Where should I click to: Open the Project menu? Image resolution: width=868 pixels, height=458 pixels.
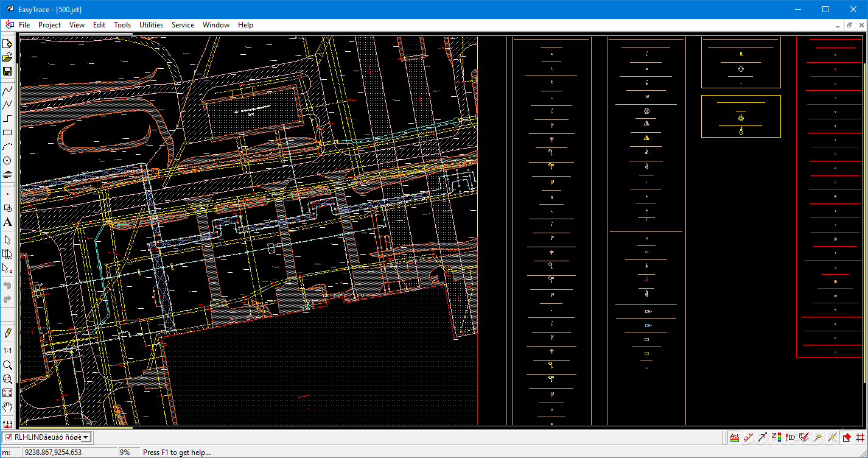(49, 25)
